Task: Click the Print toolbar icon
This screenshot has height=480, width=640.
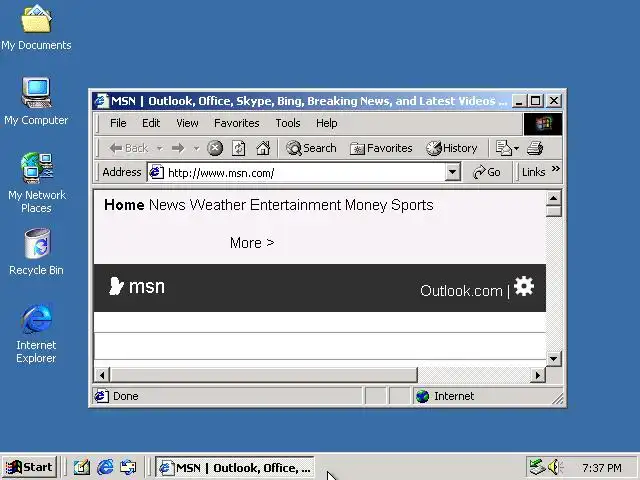Action: 535,148
